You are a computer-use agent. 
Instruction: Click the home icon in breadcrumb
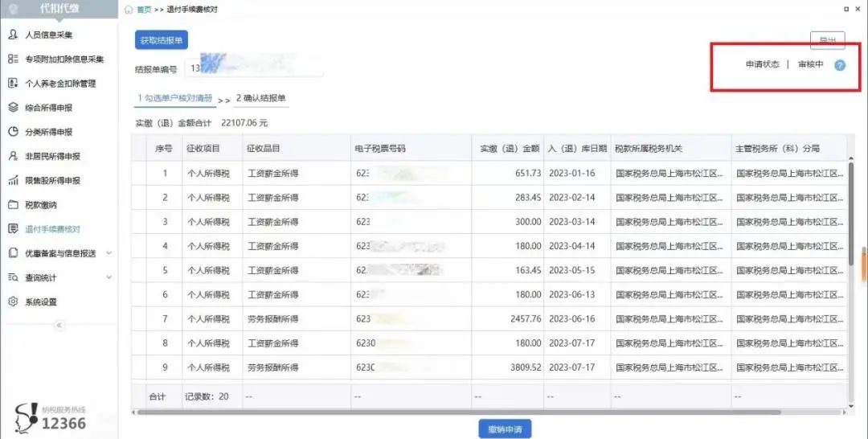tap(129, 9)
